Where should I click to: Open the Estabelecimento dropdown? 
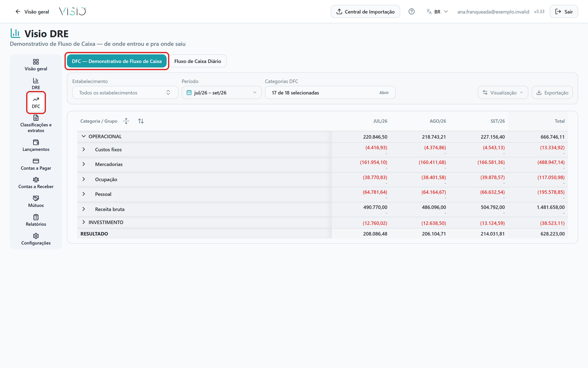tap(125, 92)
